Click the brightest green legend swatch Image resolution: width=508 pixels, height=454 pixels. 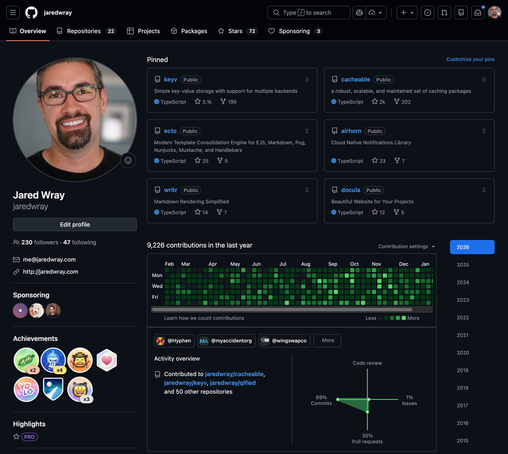(404, 318)
